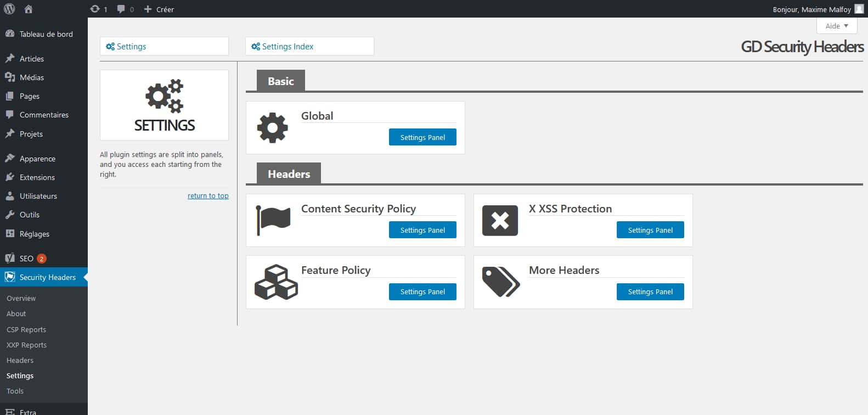Click the Outils wrench icon

point(10,214)
